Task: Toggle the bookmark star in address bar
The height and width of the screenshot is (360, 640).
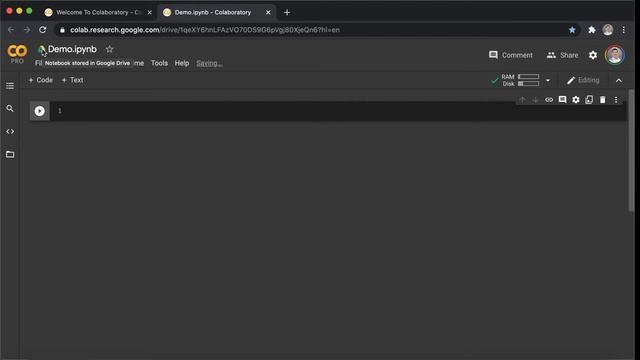Action: [572, 30]
